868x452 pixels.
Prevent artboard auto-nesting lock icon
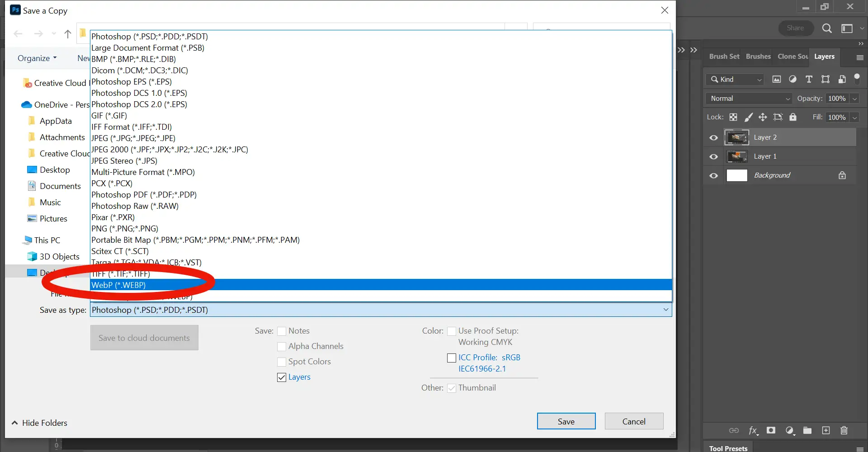tap(778, 117)
